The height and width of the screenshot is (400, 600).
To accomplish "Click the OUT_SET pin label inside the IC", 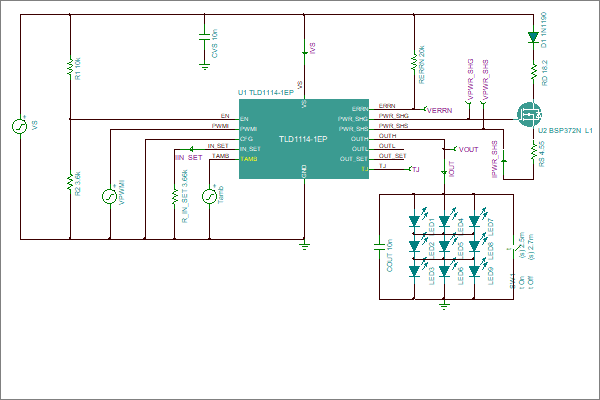I will (354, 159).
